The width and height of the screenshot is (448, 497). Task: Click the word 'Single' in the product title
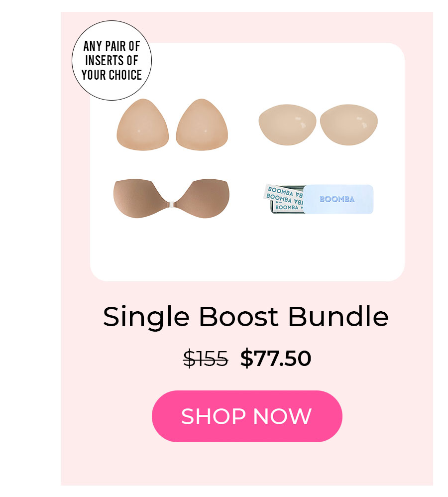click(146, 318)
